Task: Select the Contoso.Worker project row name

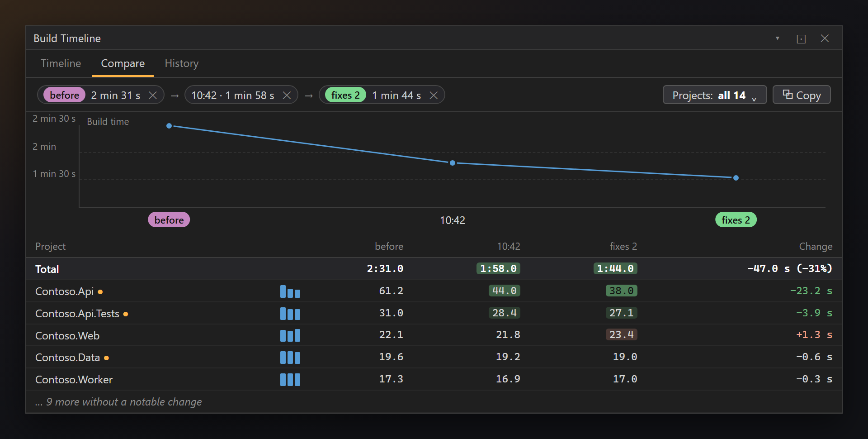Action: point(74,380)
